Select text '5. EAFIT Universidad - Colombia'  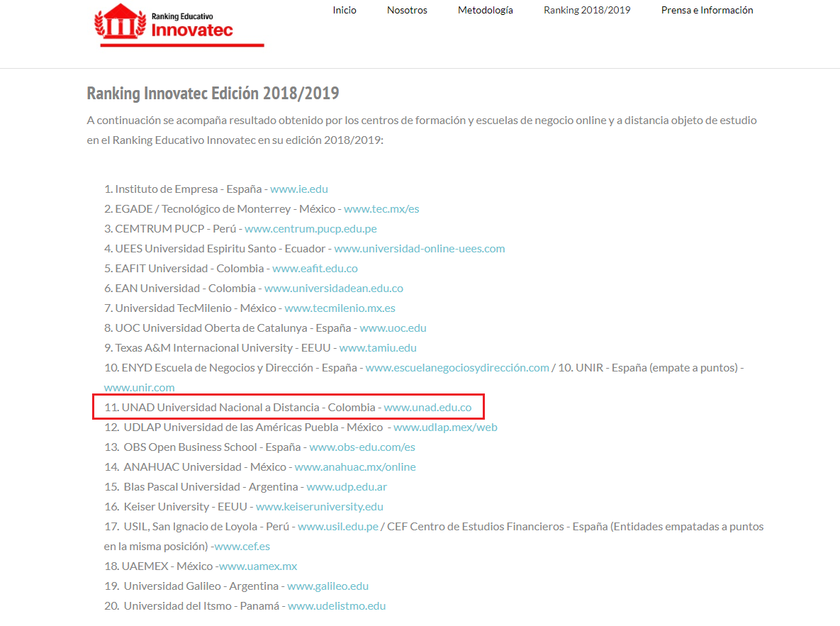coord(184,268)
